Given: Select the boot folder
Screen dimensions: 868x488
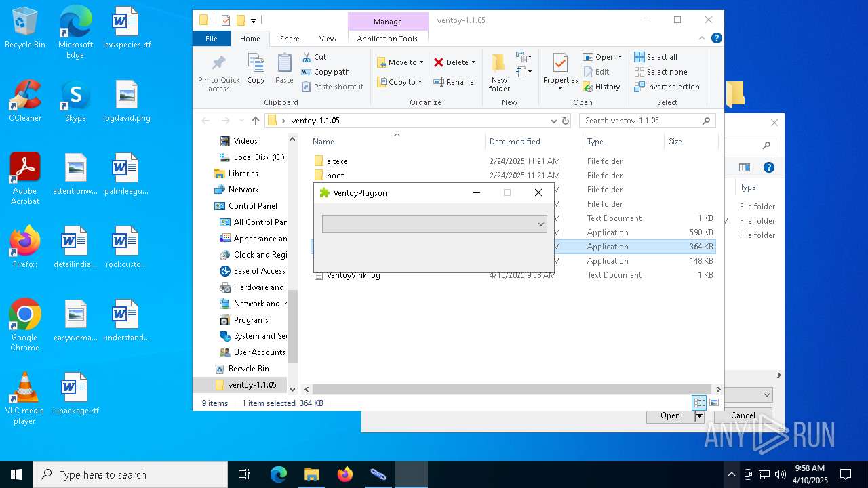Looking at the screenshot, I should pyautogui.click(x=335, y=176).
